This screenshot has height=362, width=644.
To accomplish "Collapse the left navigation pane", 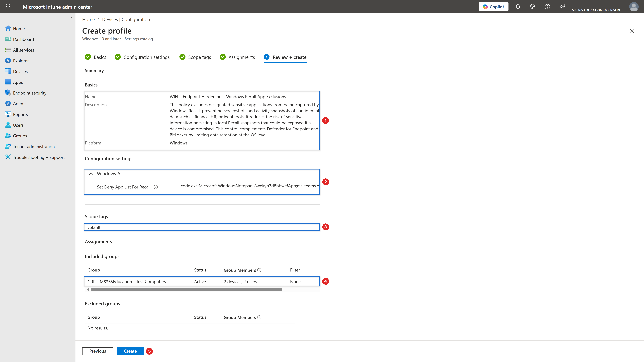I will 71,18.
